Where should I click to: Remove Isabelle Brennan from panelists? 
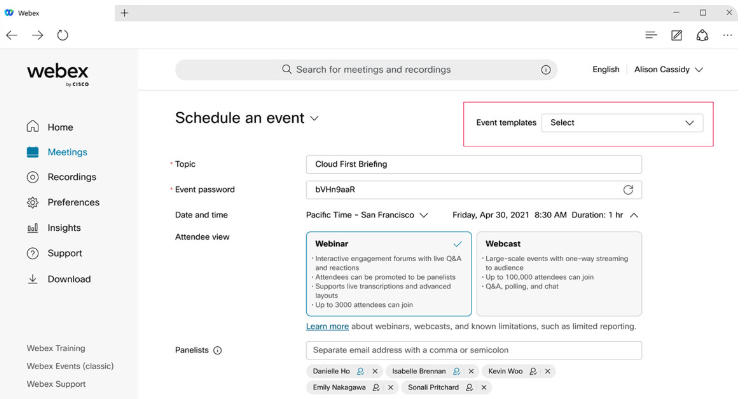tap(471, 371)
